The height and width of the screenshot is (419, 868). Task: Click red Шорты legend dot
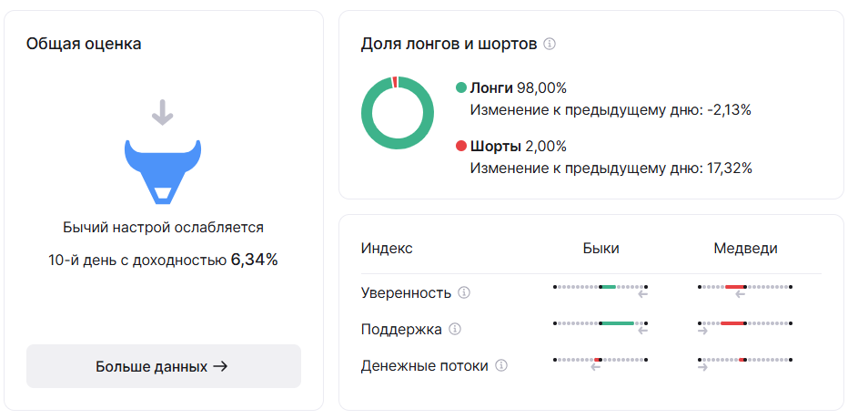[x=461, y=147]
